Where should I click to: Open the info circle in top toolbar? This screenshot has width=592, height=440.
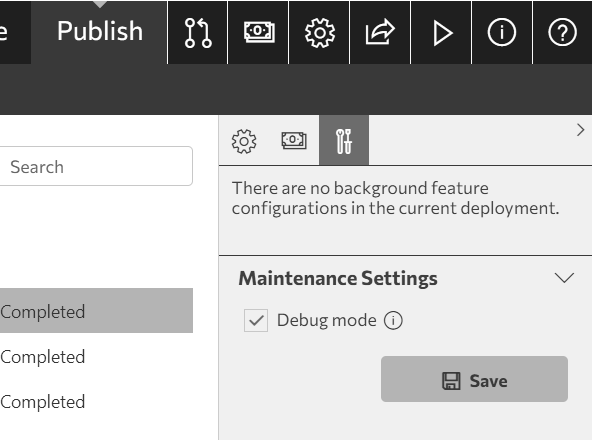502,33
